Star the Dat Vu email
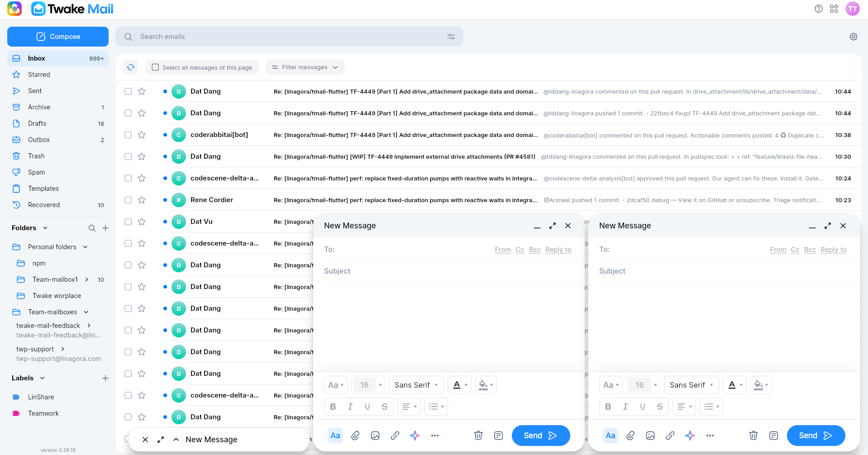Viewport: 868px width, 455px height. (x=142, y=222)
